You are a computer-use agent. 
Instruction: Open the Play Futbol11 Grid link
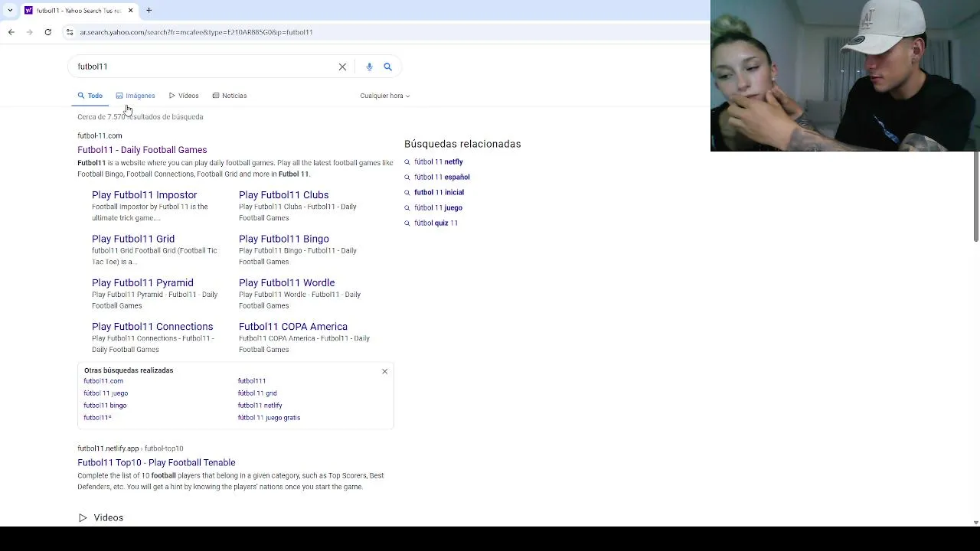(x=133, y=239)
